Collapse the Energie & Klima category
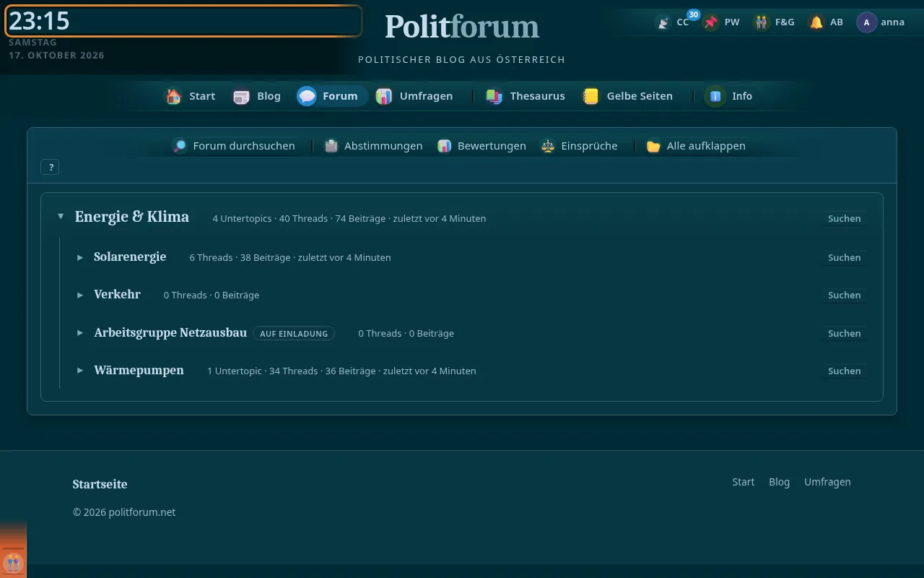The height and width of the screenshot is (578, 924). click(x=61, y=217)
